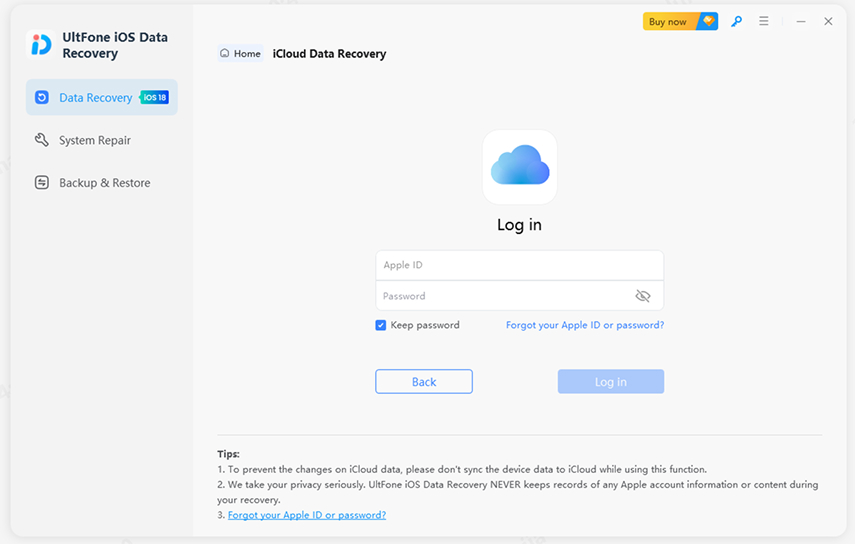
Task: Open Forgot your Apple ID link below password
Action: [x=585, y=325]
